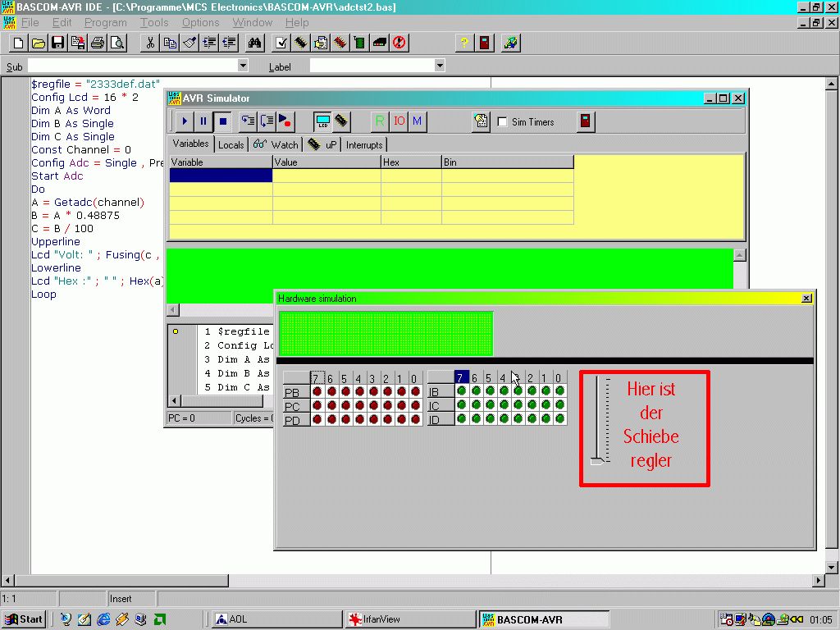Viewport: 840px width, 630px height.
Task: Create a new file from the toolbar
Action: coord(19,43)
